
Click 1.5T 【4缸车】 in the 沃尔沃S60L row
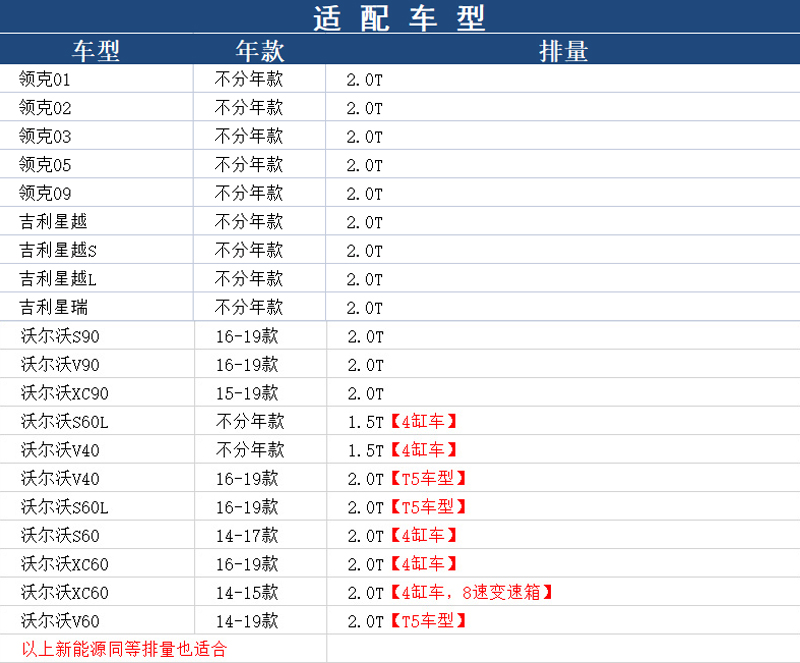402,422
